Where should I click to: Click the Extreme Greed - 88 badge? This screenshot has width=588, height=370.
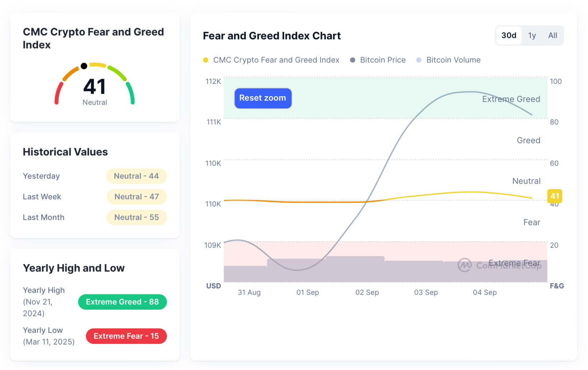[122, 302]
